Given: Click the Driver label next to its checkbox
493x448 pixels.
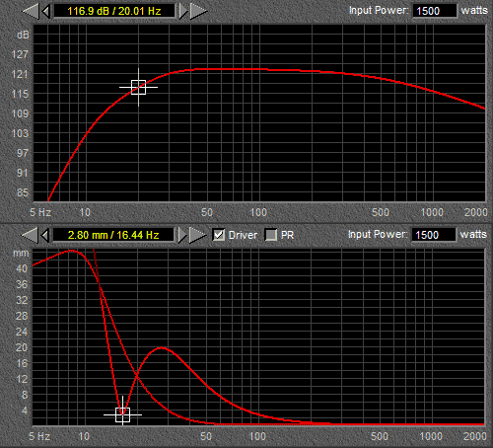Looking at the screenshot, I should tap(243, 235).
